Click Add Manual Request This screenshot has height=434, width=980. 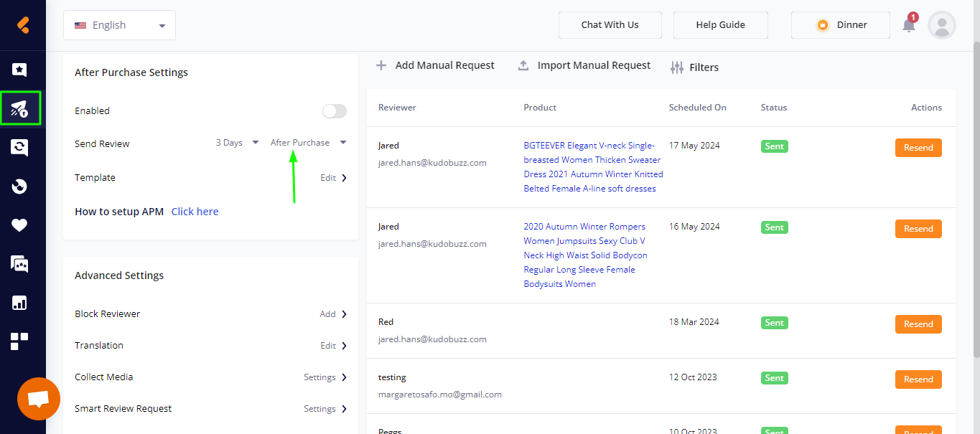444,65
